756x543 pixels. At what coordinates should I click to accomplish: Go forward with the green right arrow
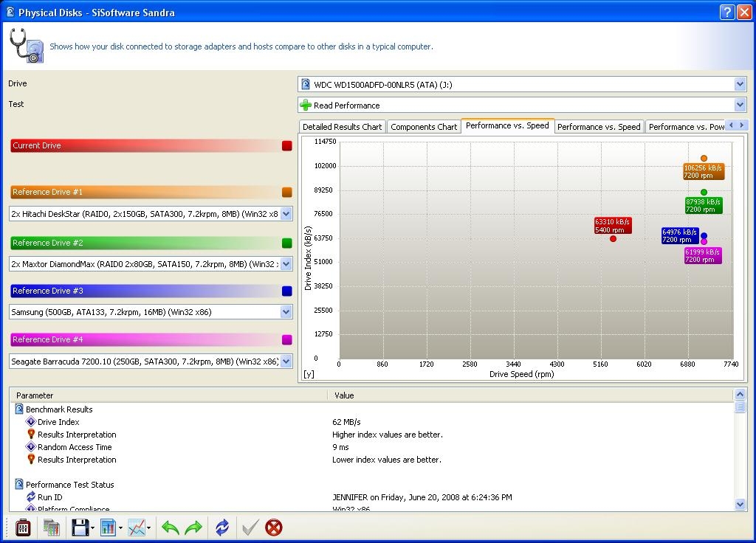[194, 528]
